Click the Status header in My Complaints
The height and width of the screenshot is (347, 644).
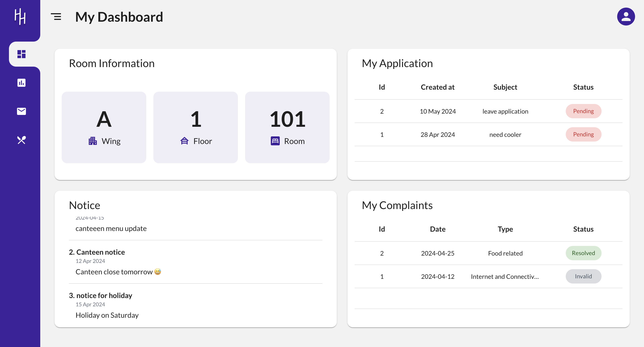(583, 229)
